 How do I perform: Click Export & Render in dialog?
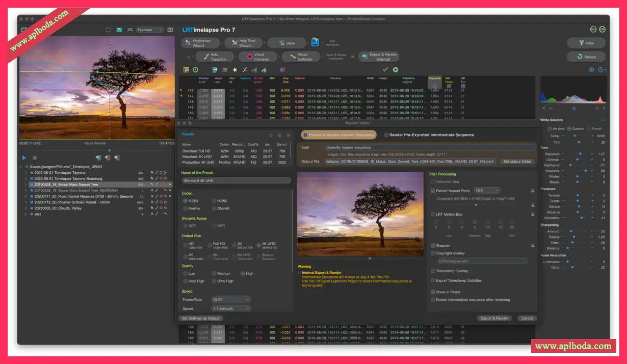494,318
